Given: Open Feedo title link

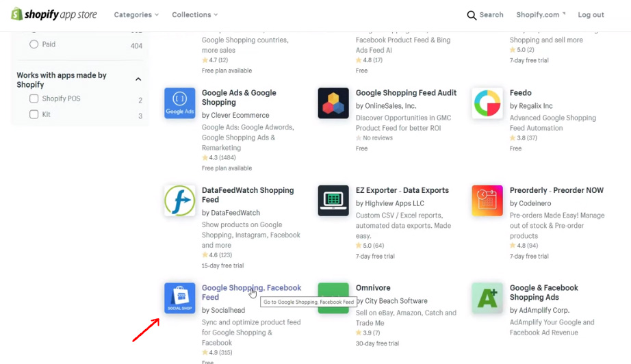Looking at the screenshot, I should tap(520, 93).
